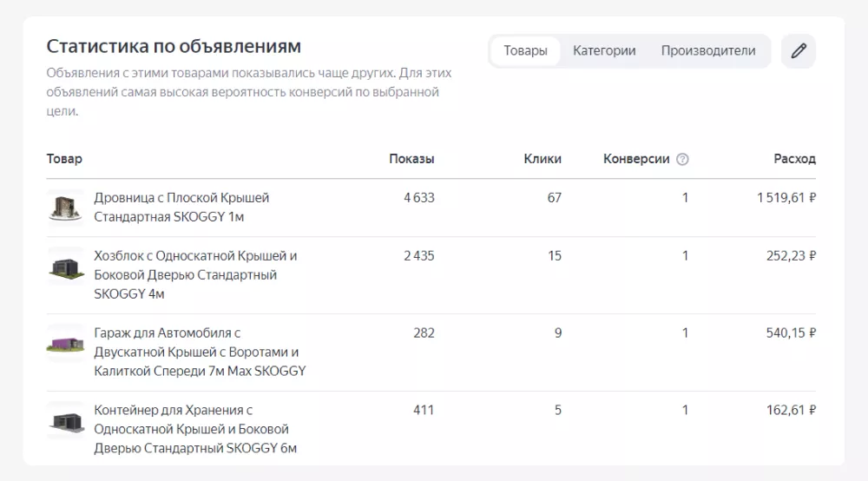The width and height of the screenshot is (868, 481).
Task: Click the Контейнер product thumbnail
Action: (x=65, y=421)
